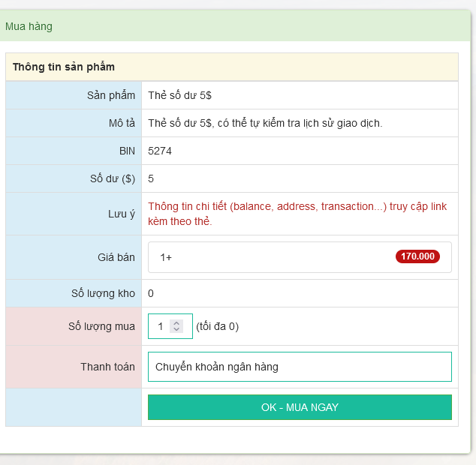Click the product description text in Mô tả
Viewport: 476px width, 465px height.
click(265, 123)
